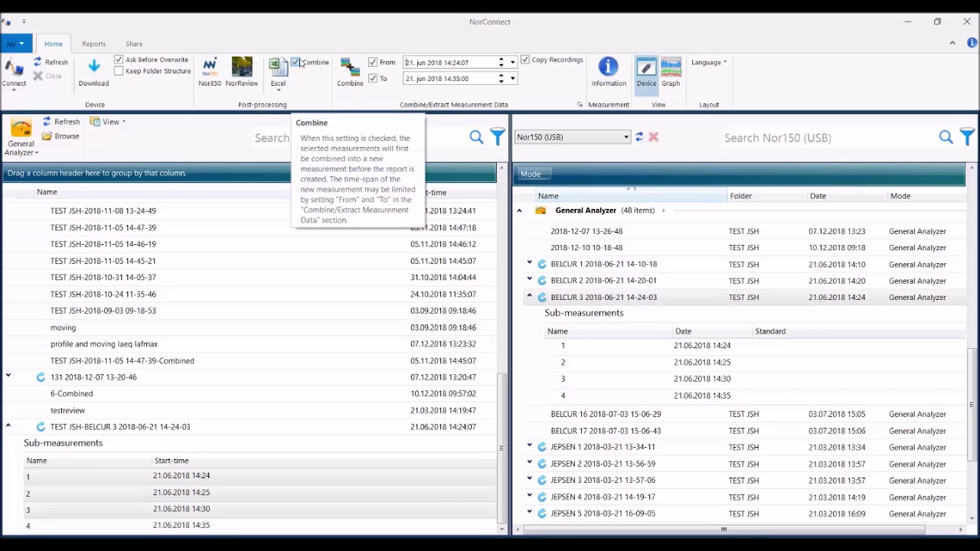This screenshot has width=980, height=551.
Task: Open the blue application menu button
Action: (x=16, y=44)
